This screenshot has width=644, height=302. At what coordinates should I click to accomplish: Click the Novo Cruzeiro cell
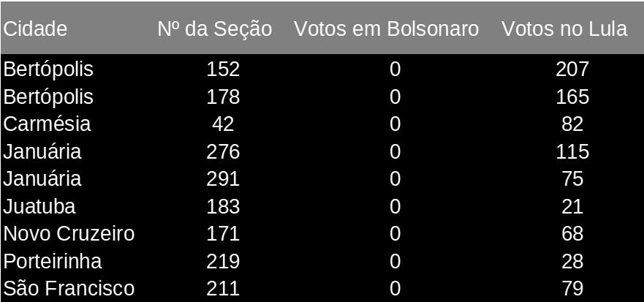click(x=69, y=234)
